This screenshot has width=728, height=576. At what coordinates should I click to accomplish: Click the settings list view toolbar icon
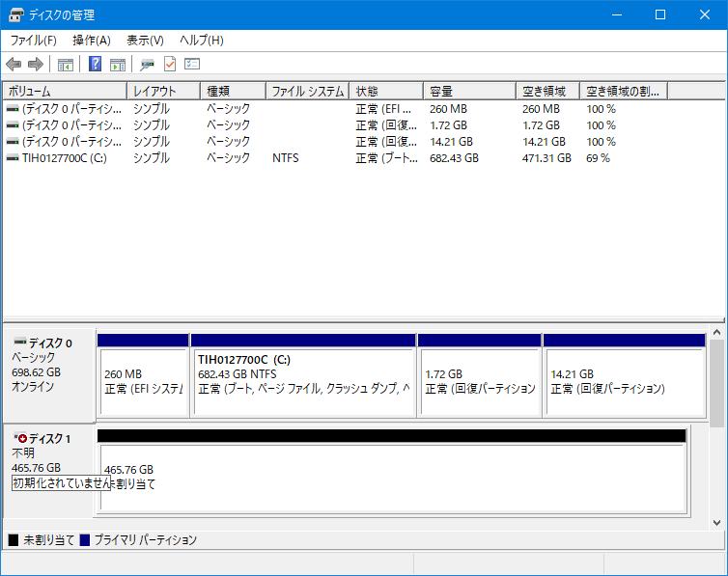pyautogui.click(x=192, y=64)
